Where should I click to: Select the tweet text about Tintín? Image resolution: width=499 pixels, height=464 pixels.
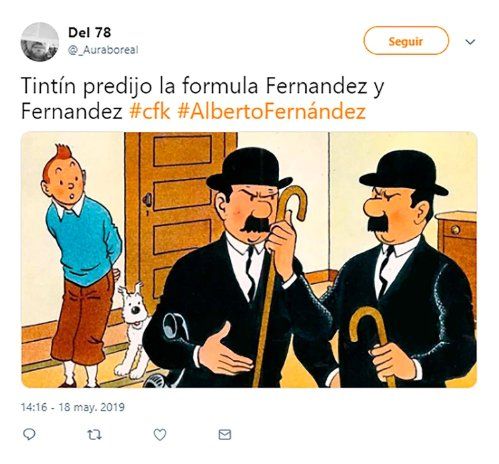[x=203, y=99]
